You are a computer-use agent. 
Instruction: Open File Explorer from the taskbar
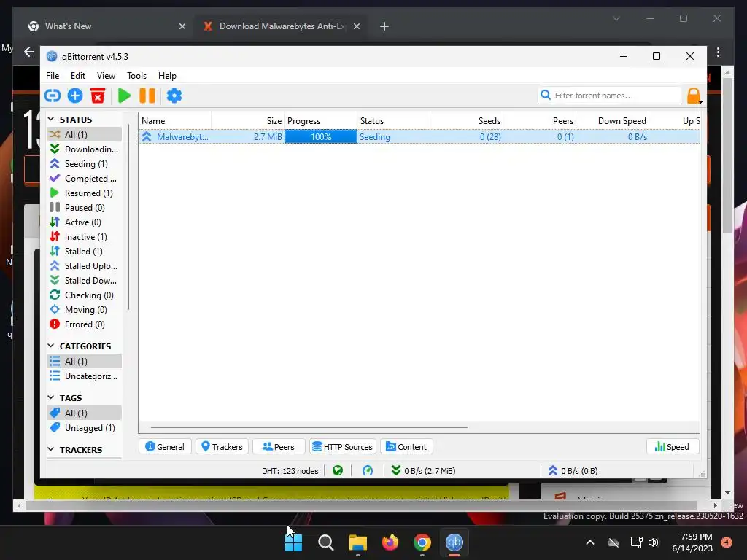[x=357, y=542]
